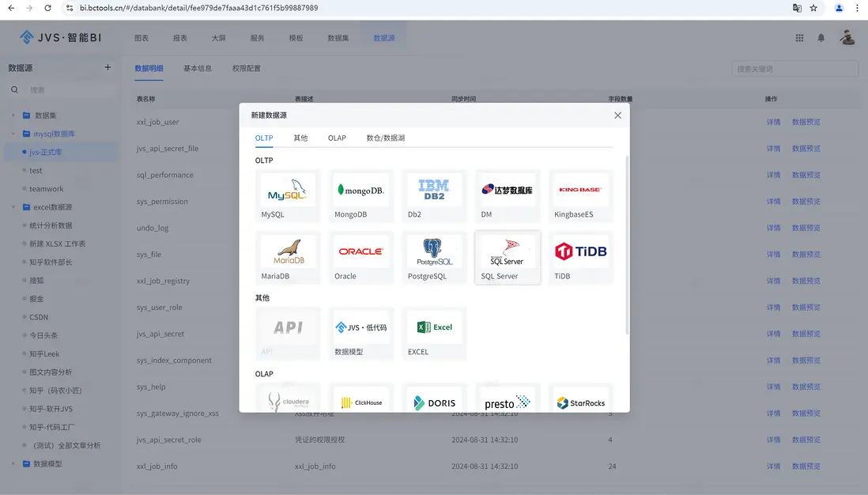This screenshot has height=495, width=868.
Task: Choose the MongoDB data source card
Action: tap(360, 196)
